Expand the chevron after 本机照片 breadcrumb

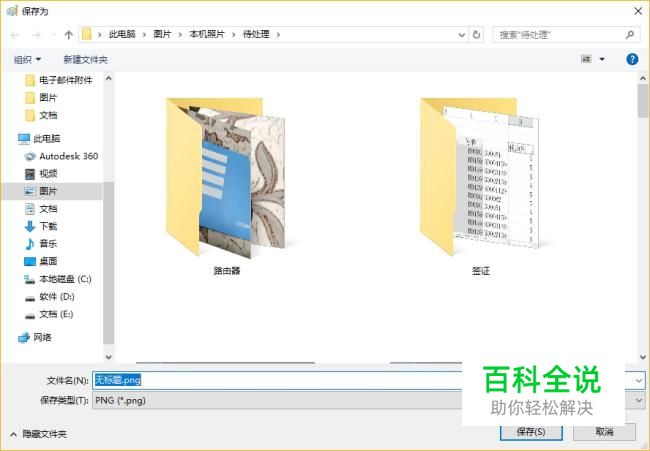coord(233,35)
